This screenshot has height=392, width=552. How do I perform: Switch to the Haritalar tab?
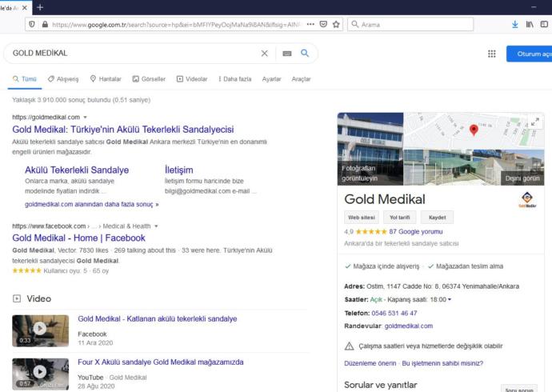coord(106,79)
